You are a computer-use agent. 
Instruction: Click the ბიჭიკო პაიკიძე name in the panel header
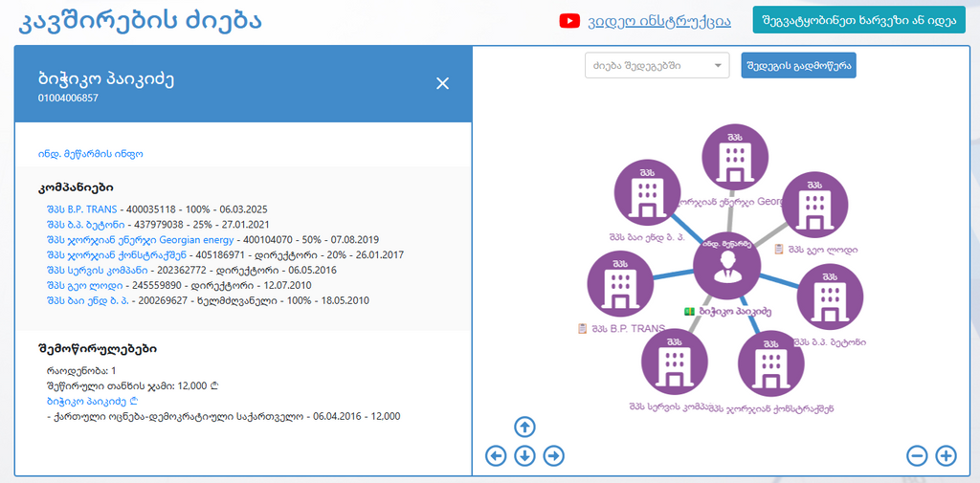[x=105, y=79]
